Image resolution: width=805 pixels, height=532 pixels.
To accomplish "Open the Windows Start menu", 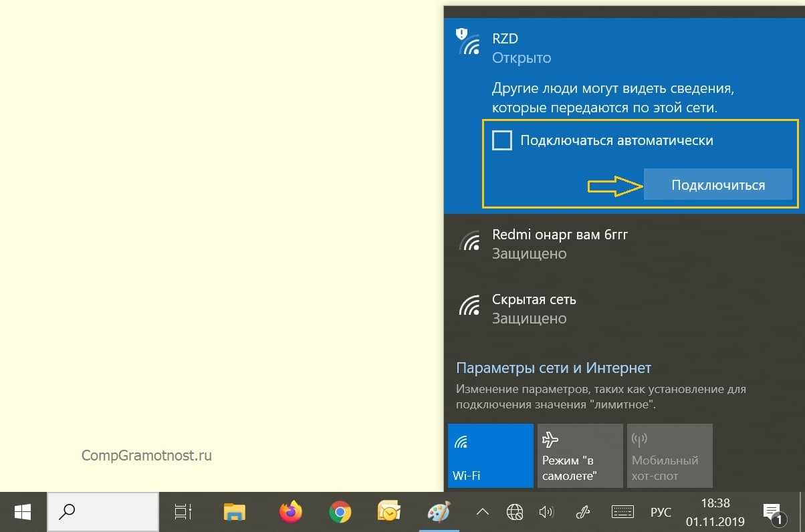I will (x=23, y=513).
